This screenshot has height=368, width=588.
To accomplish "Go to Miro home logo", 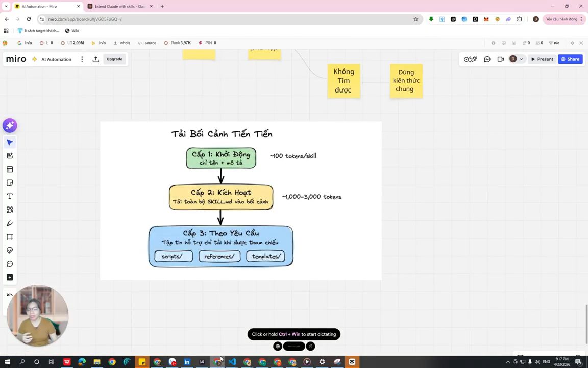I will (x=16, y=59).
